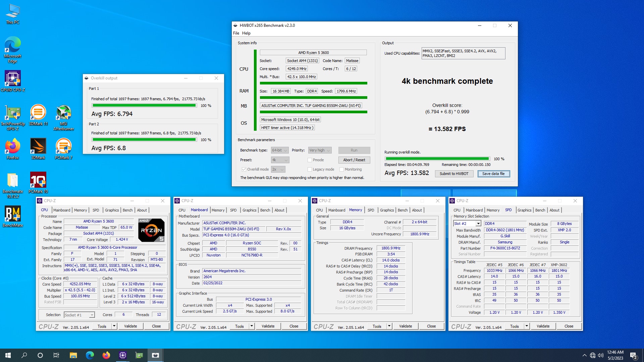Launch Edge from the taskbar
644x362 pixels.
pyautogui.click(x=90, y=355)
